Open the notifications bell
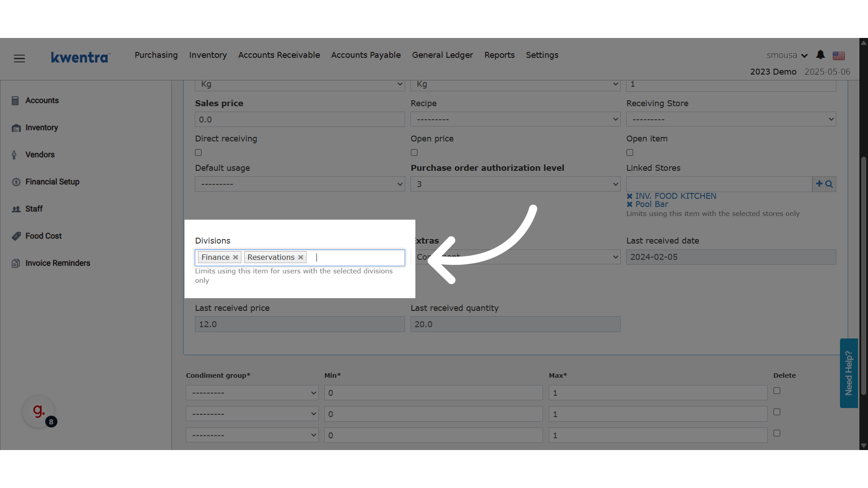868x488 pixels. click(x=821, y=55)
